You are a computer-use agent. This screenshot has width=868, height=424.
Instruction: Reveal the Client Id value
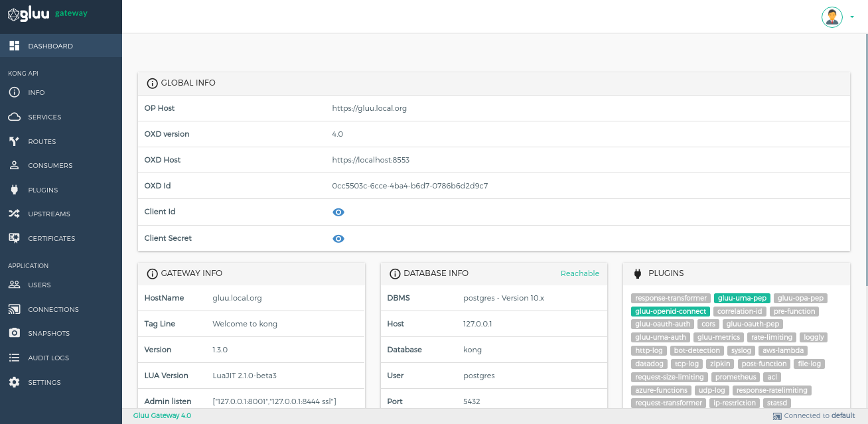338,212
